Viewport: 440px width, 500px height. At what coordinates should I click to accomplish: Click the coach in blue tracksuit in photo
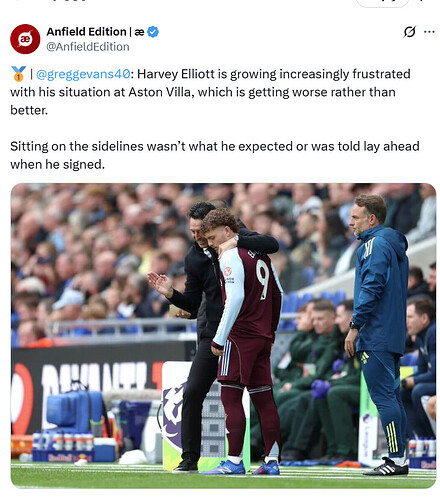point(380,333)
